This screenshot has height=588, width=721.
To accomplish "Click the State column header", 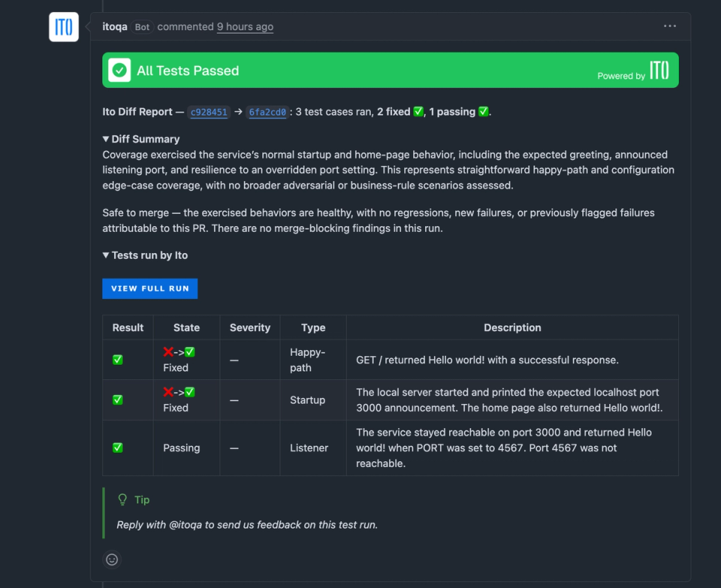I will pos(186,327).
